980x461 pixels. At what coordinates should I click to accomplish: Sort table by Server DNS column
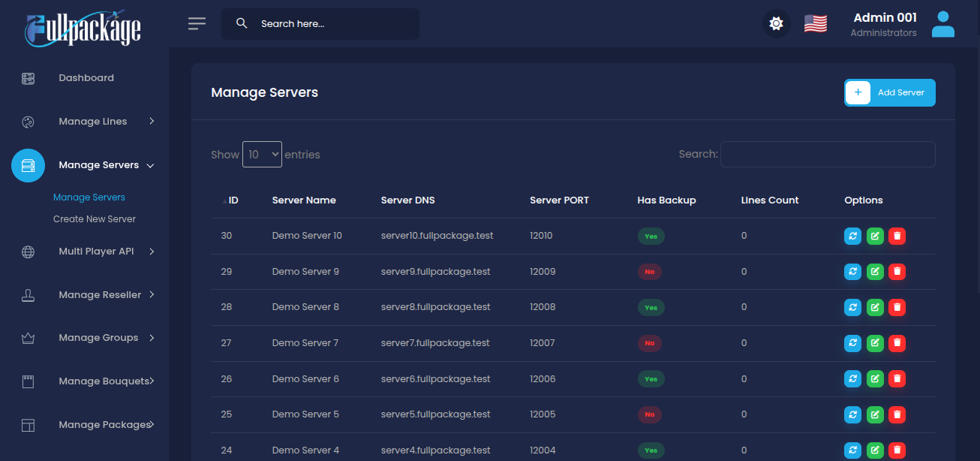click(x=408, y=200)
